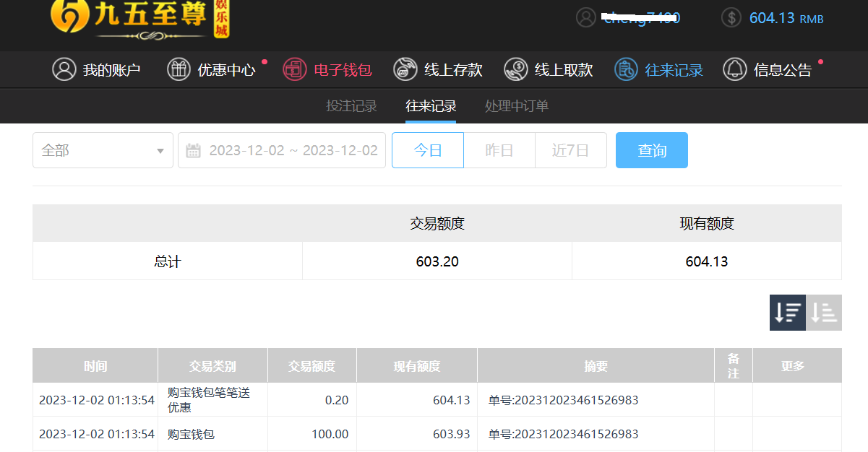Sort records in ascending order
Image resolution: width=868 pixels, height=452 pixels.
pyautogui.click(x=824, y=313)
